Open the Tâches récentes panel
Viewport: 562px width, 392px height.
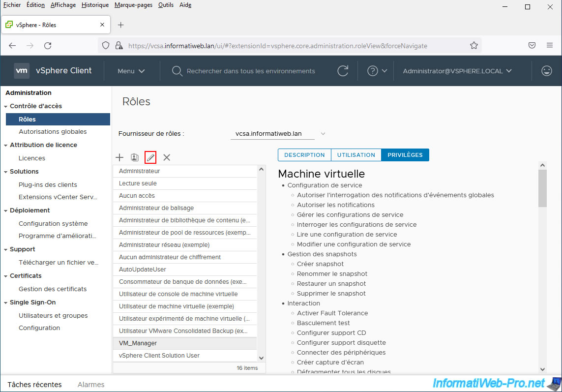[x=35, y=385]
